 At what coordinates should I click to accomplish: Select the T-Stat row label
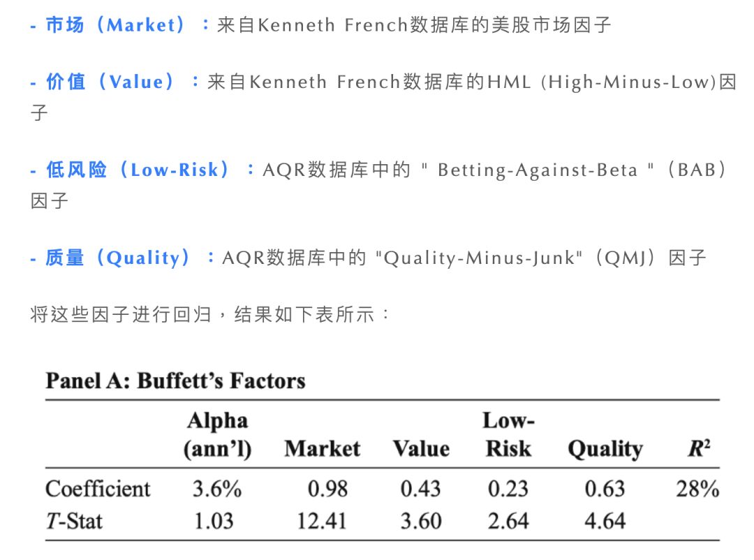click(74, 521)
